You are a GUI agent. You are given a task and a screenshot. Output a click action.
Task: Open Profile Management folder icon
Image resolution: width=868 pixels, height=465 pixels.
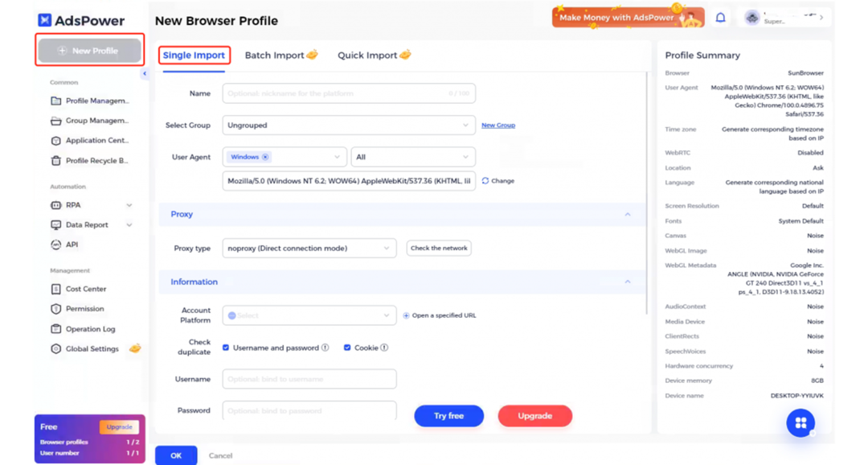(56, 101)
